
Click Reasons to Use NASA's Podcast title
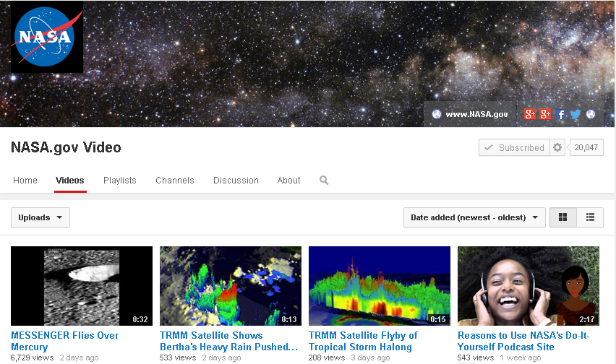(523, 341)
